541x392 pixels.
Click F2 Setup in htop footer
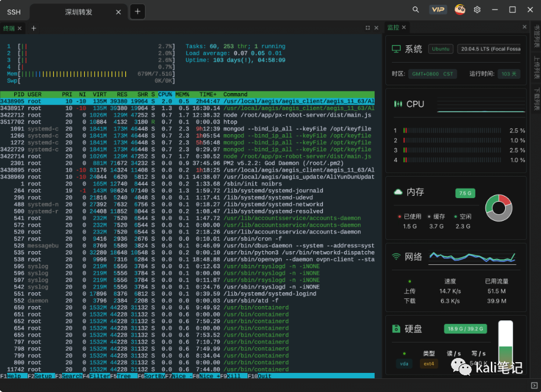tap(41, 376)
